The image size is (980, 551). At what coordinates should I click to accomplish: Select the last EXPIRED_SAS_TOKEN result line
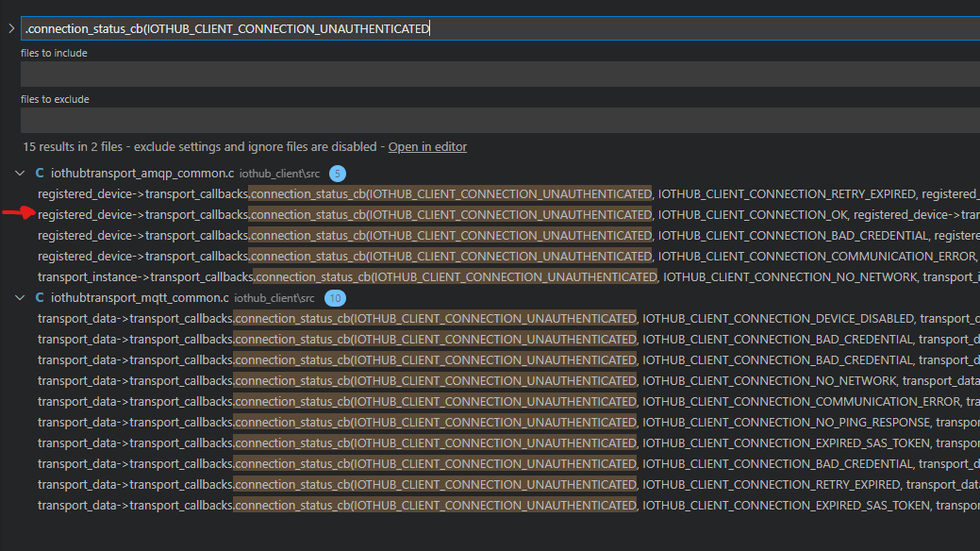pyautogui.click(x=377, y=505)
